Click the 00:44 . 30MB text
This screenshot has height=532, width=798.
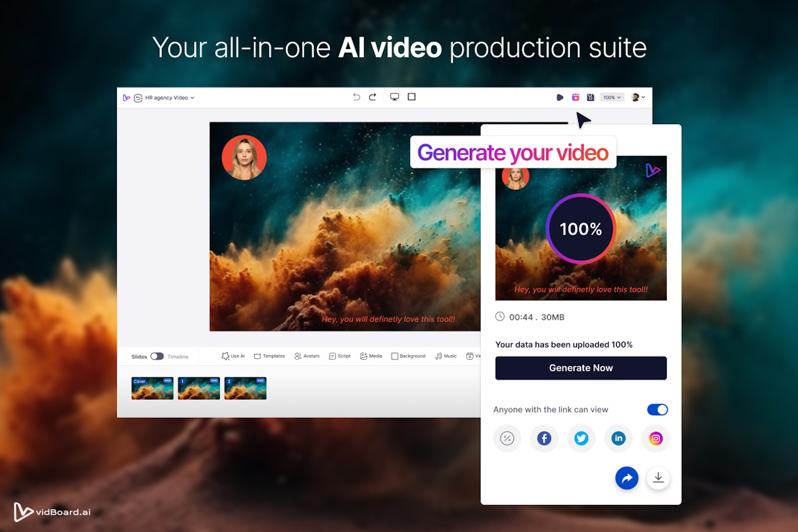pos(537,317)
